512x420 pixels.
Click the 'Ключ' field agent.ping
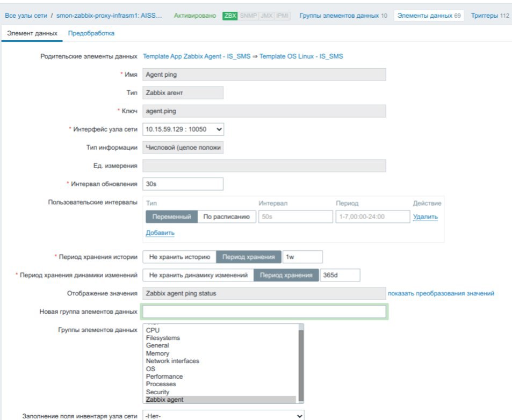click(x=264, y=111)
